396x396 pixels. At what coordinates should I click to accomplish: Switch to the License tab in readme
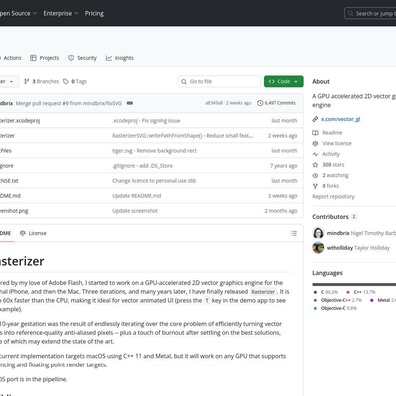coord(33,233)
